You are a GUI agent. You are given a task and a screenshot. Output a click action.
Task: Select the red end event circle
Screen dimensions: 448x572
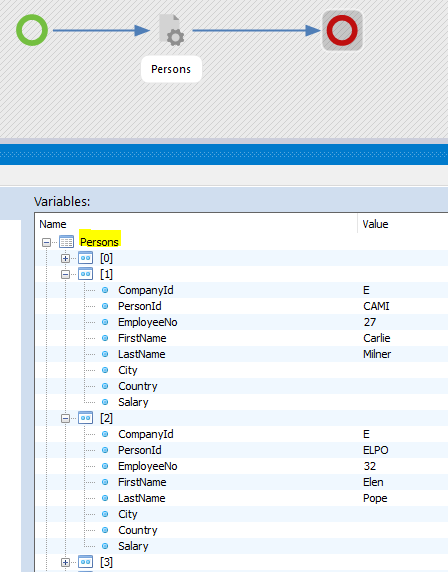click(x=342, y=30)
